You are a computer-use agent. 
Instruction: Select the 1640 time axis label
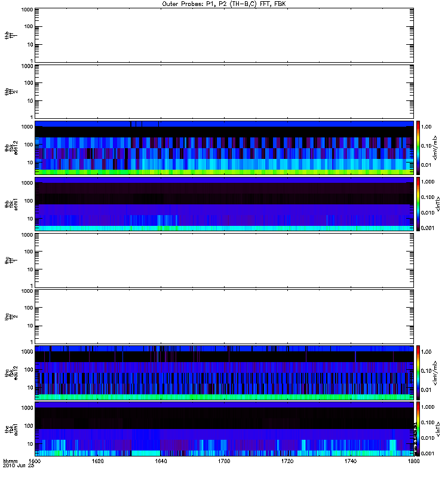coord(161,461)
